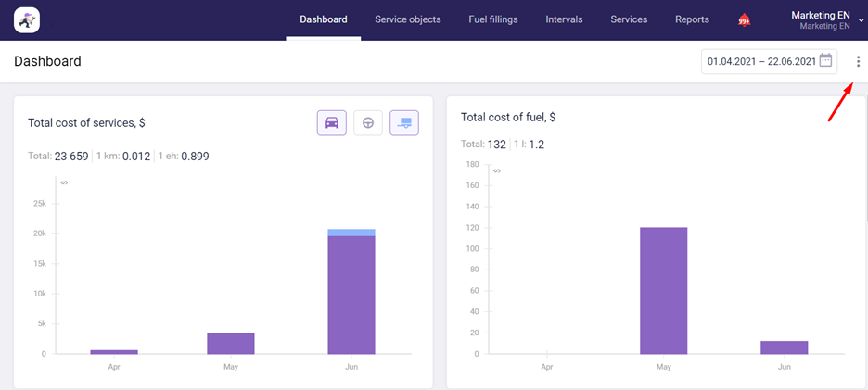Screen dimensions: 868x390
Task: Open the Intervals tab
Action: pyautogui.click(x=565, y=19)
